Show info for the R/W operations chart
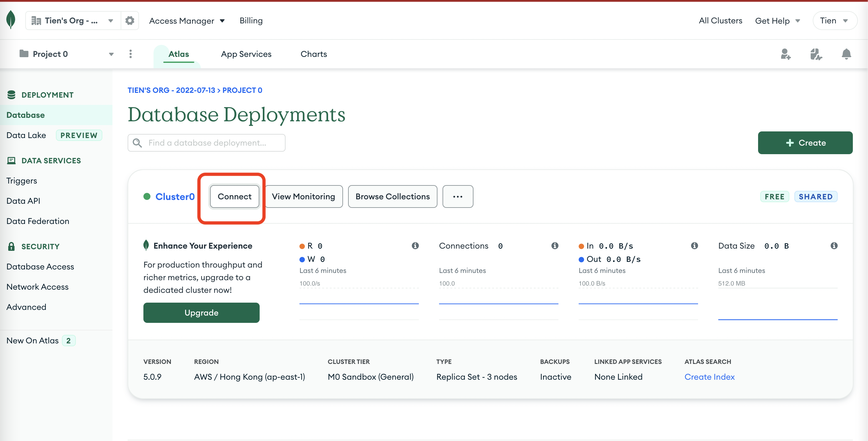Viewport: 868px width, 441px height. click(415, 245)
